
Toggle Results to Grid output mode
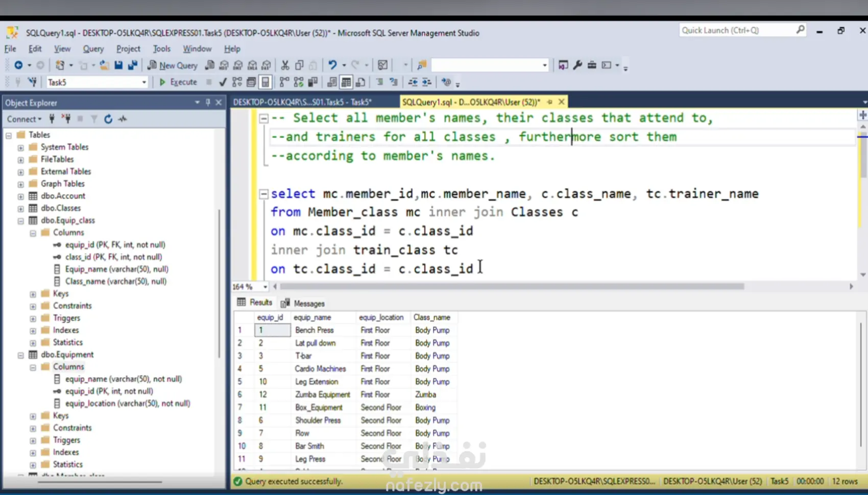pos(346,82)
